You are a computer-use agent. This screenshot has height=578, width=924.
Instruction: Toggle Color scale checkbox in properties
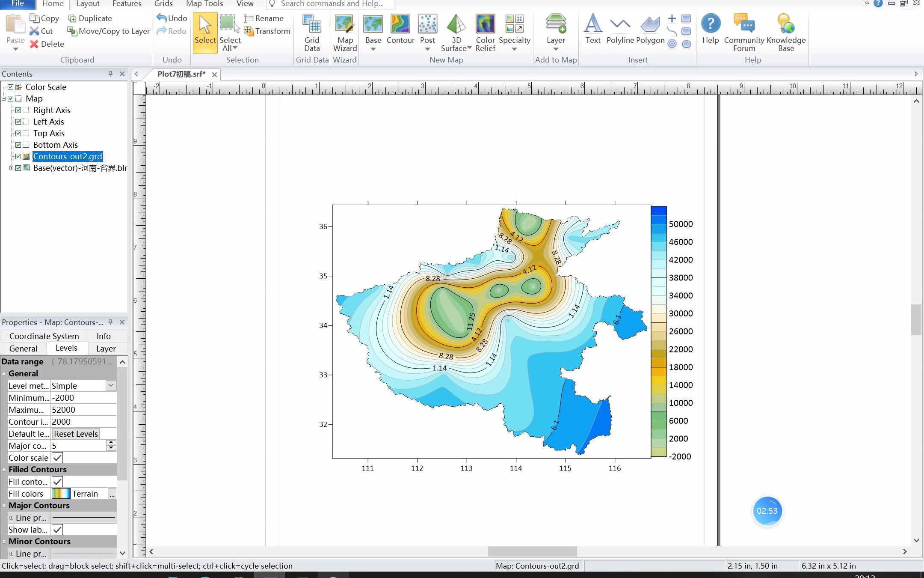point(57,458)
